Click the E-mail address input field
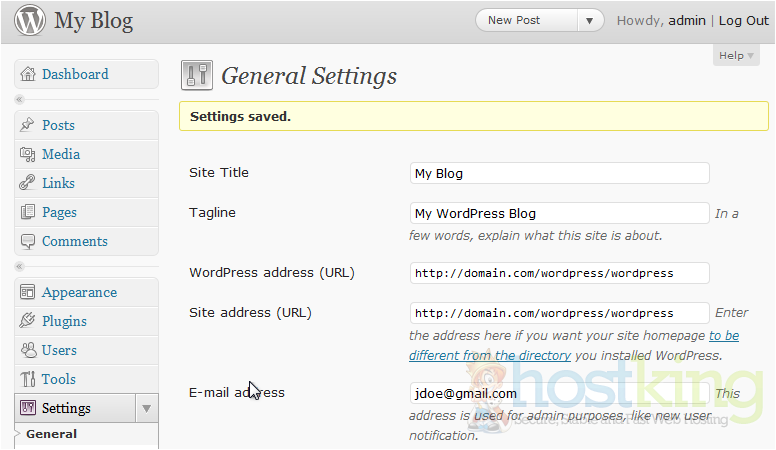 coord(559,393)
